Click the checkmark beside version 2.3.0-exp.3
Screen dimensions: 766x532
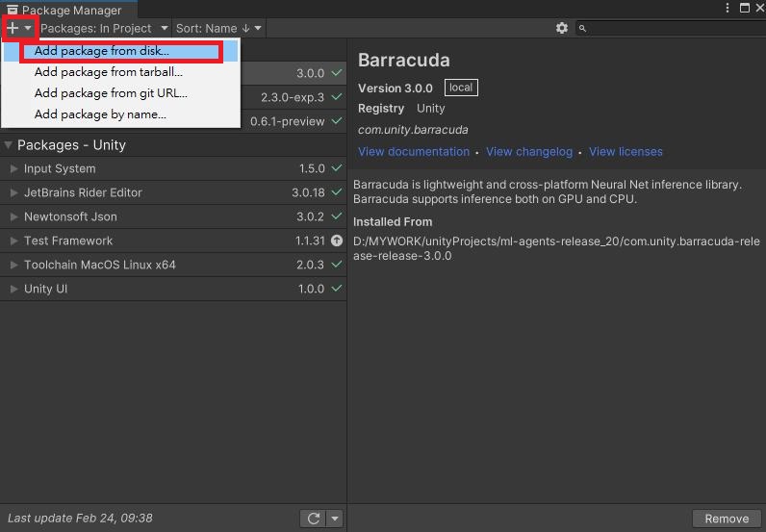click(337, 97)
